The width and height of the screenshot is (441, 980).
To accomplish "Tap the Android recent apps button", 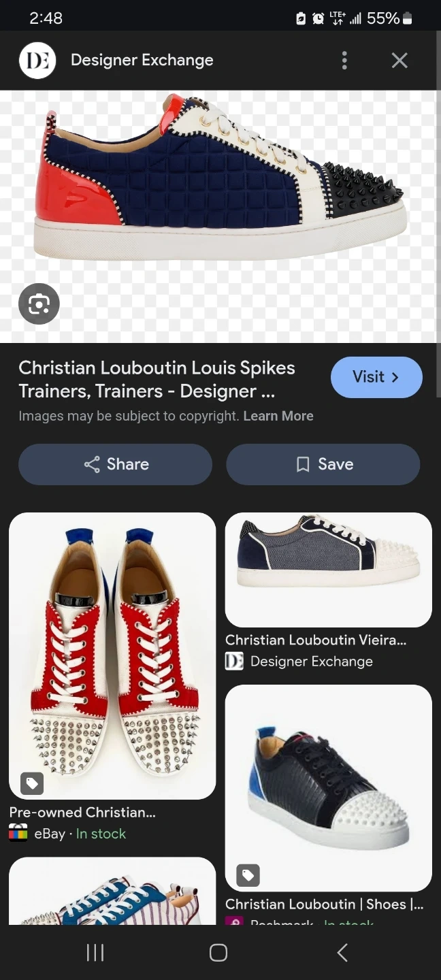I will (95, 953).
